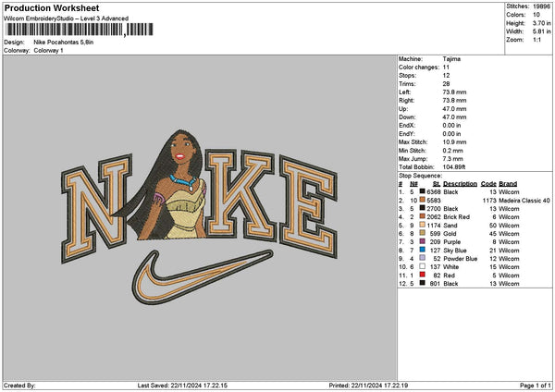Select the 'Color changes:' label
Viewport: 555px width, 392px height.
click(x=419, y=67)
